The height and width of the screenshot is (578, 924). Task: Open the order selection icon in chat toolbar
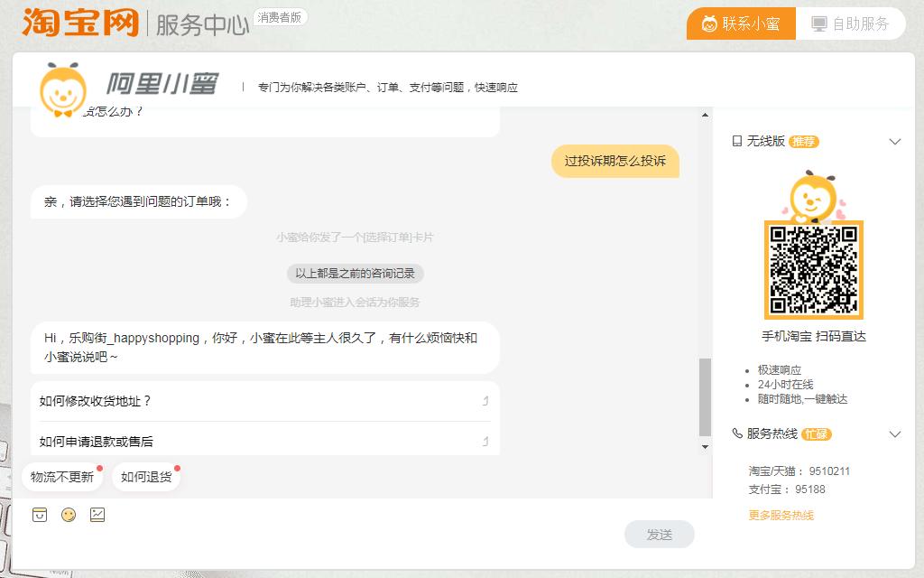pos(38,515)
